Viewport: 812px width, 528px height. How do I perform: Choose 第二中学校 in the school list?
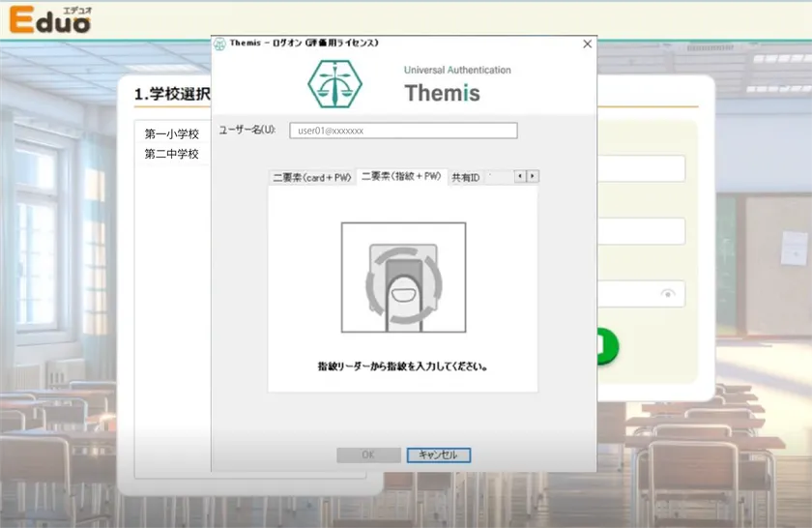click(x=172, y=154)
